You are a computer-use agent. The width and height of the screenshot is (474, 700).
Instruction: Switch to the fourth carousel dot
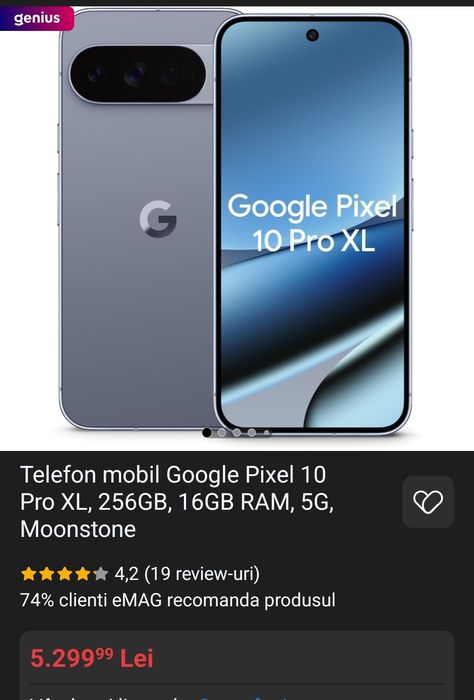(252, 432)
